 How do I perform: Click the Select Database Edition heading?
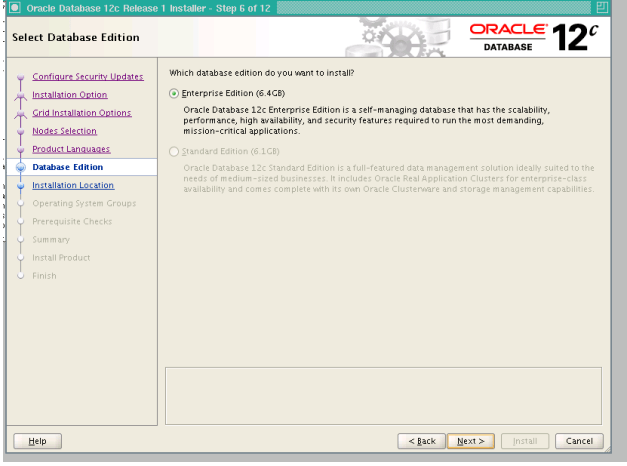point(76,37)
